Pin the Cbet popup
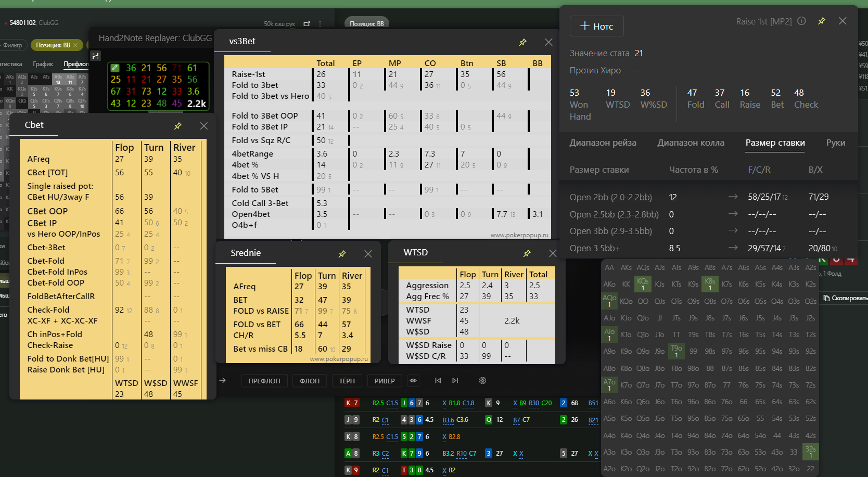Viewport: 868px width, 477px height. 178,126
